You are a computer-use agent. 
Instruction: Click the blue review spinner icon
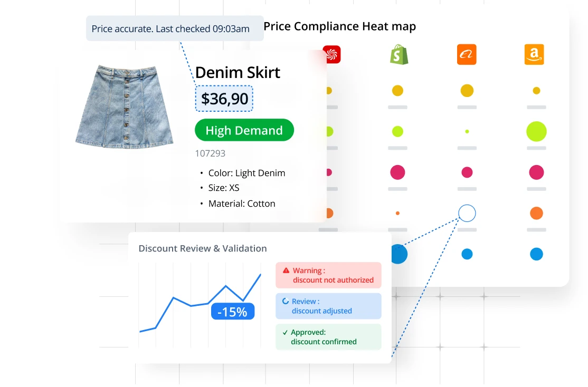[286, 302]
